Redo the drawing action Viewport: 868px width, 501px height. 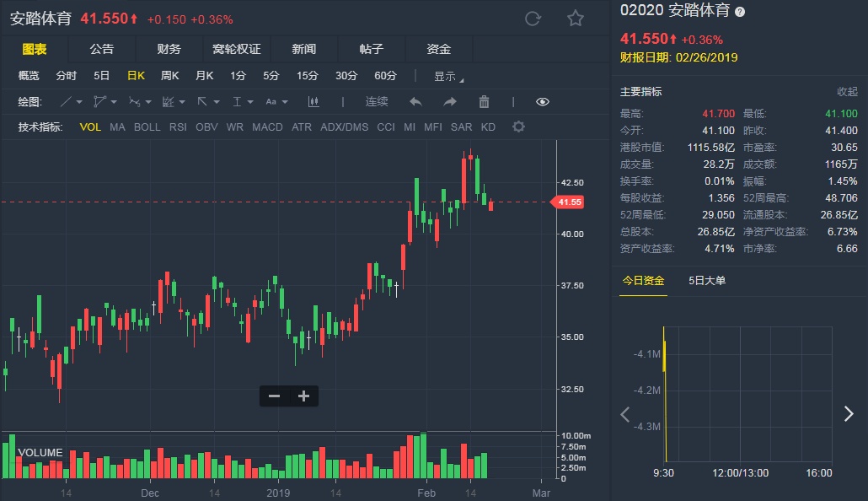[x=450, y=102]
